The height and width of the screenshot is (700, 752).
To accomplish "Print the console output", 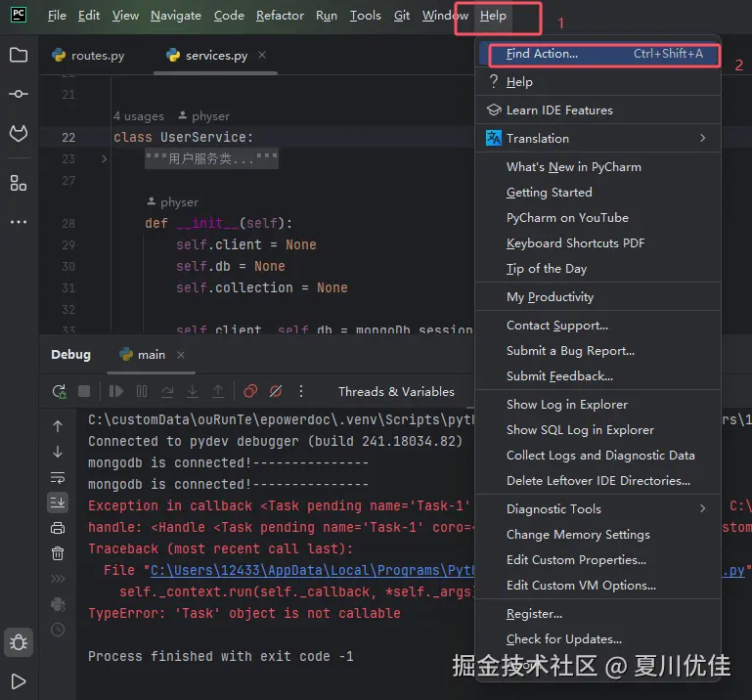I will (x=58, y=528).
